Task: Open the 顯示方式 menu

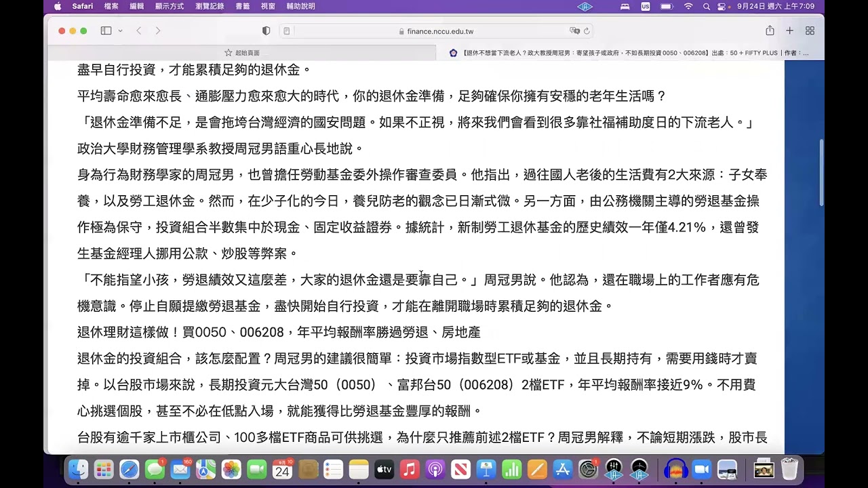Action: 170,6
